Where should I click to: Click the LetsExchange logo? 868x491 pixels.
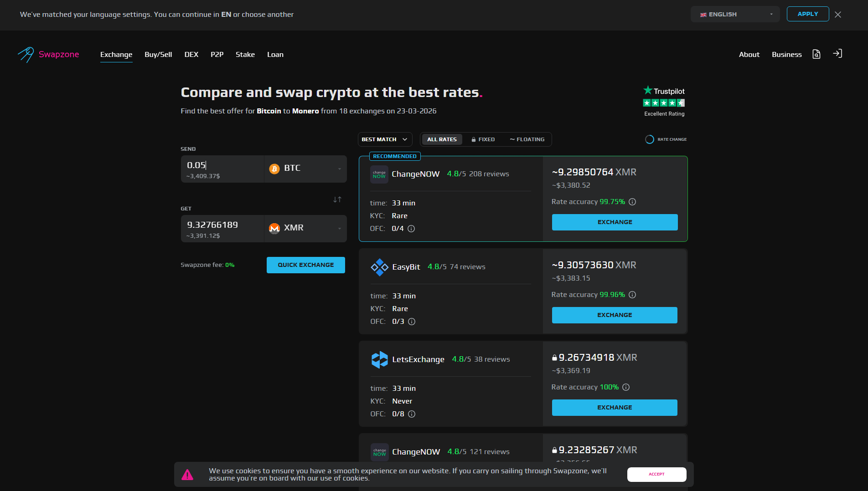pos(379,360)
